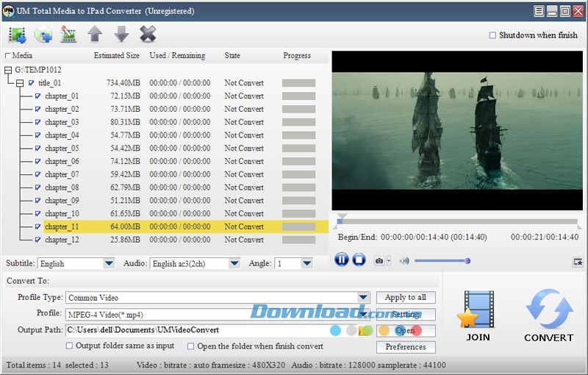Select the chapter_10 row

pyautogui.click(x=186, y=213)
